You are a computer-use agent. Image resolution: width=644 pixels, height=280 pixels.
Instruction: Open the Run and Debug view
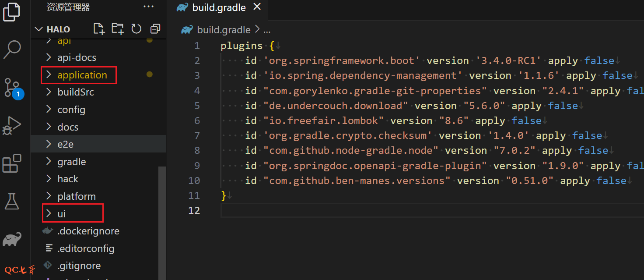[12, 125]
